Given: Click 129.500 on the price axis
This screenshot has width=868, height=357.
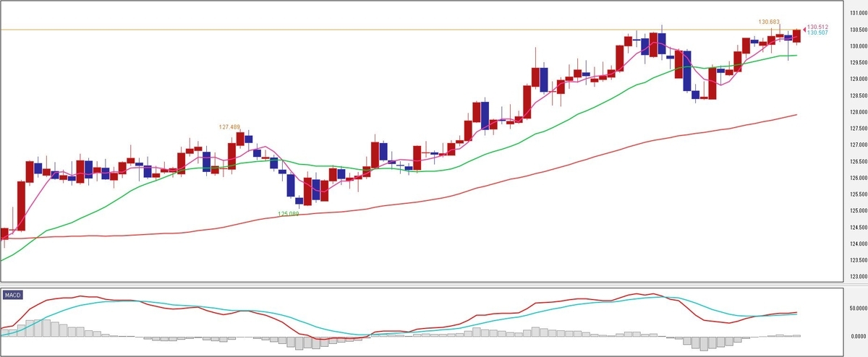Looking at the screenshot, I should pyautogui.click(x=858, y=63).
